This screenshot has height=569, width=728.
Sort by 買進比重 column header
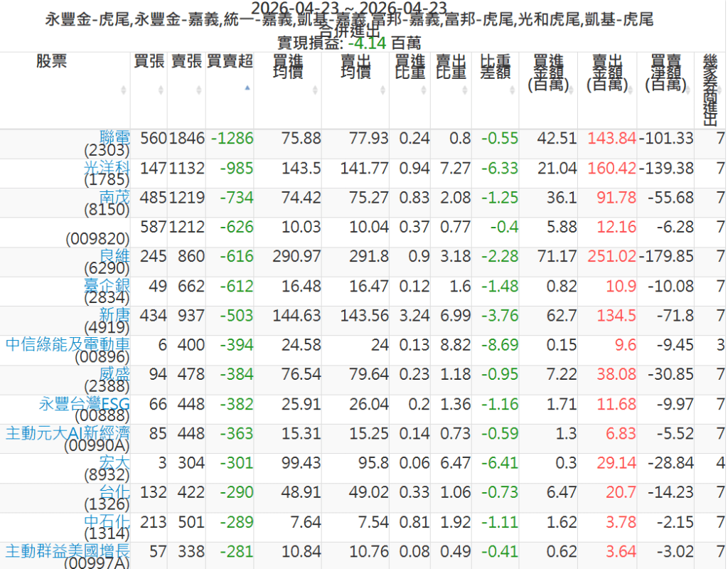410,66
